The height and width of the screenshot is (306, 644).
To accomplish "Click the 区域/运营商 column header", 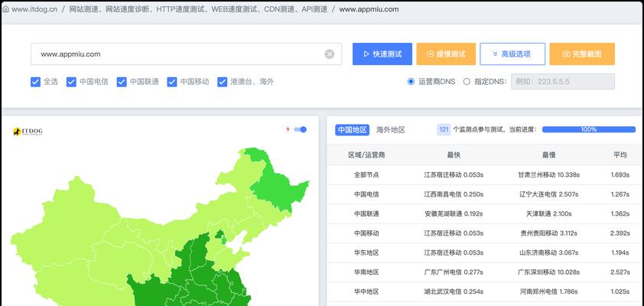I will 366,155.
